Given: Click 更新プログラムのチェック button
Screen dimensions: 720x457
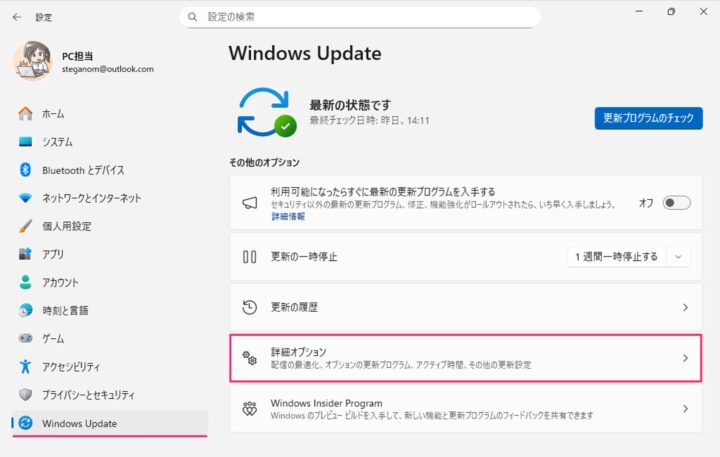Looking at the screenshot, I should (648, 118).
